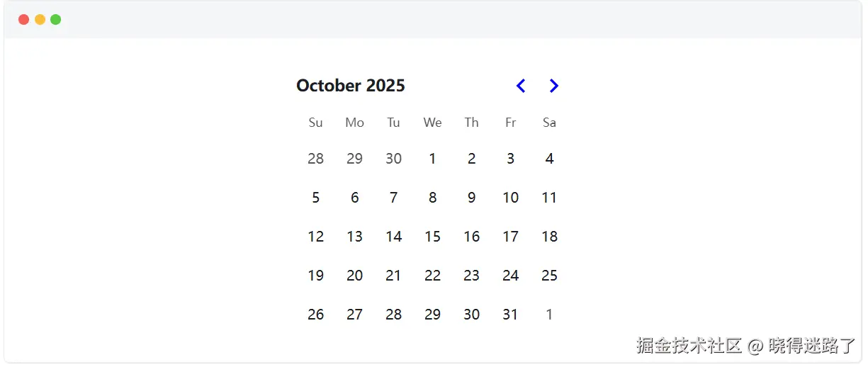Click the October 2025 month heading
Image resolution: width=868 pixels, height=367 pixels.
tap(351, 86)
